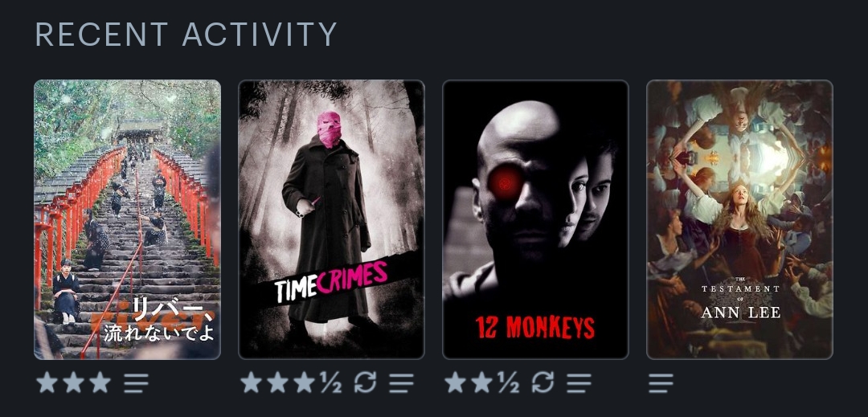Open The Testament of Ann Lee poster
Screen dimensions: 868x417
740,219
